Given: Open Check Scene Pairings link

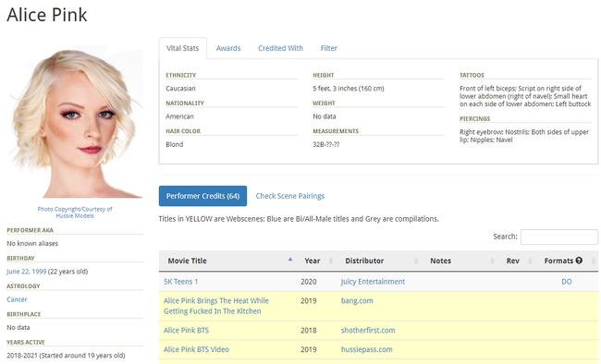Looking at the screenshot, I should pyautogui.click(x=290, y=196).
